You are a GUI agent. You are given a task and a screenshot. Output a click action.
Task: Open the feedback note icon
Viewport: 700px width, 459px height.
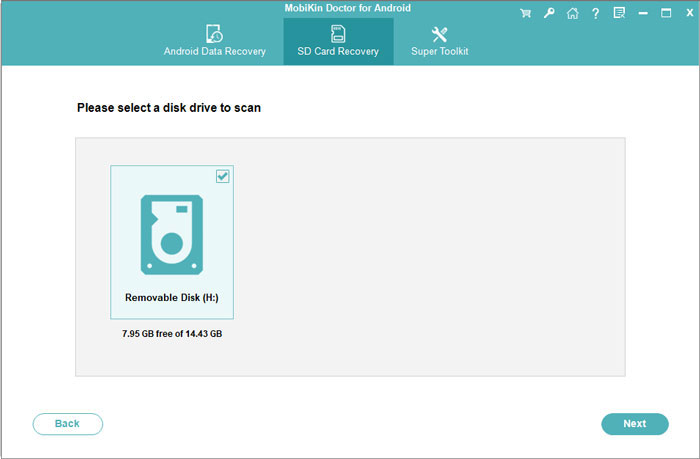pos(619,13)
